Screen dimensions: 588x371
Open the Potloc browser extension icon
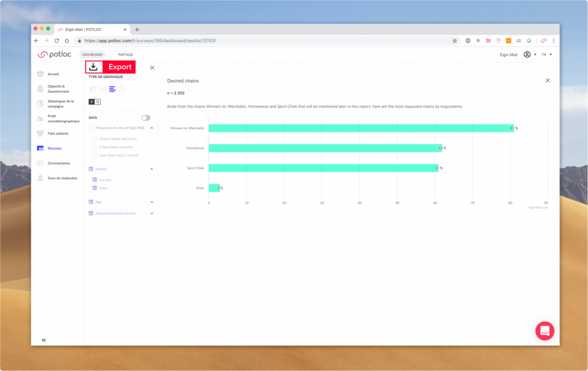(x=543, y=41)
